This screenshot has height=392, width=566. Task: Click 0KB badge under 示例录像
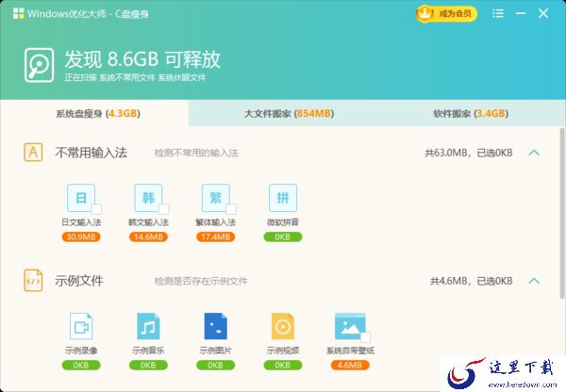pyautogui.click(x=81, y=366)
